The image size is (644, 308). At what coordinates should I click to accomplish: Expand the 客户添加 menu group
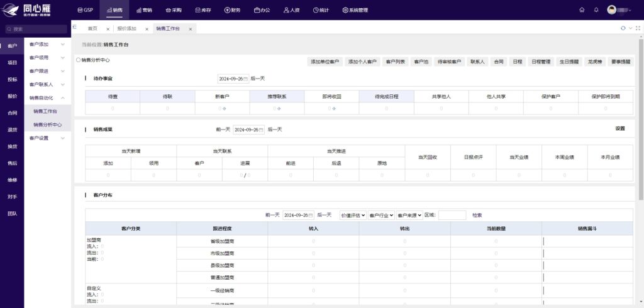47,45
